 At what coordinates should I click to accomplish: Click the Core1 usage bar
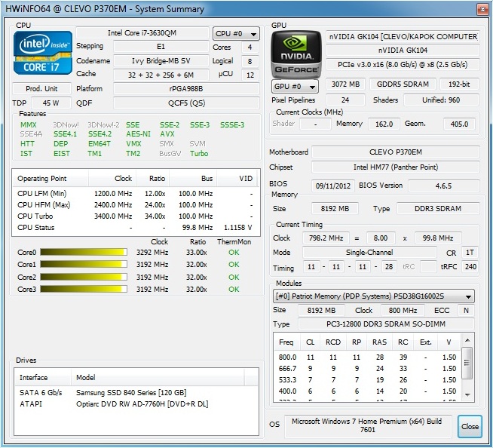click(x=84, y=264)
